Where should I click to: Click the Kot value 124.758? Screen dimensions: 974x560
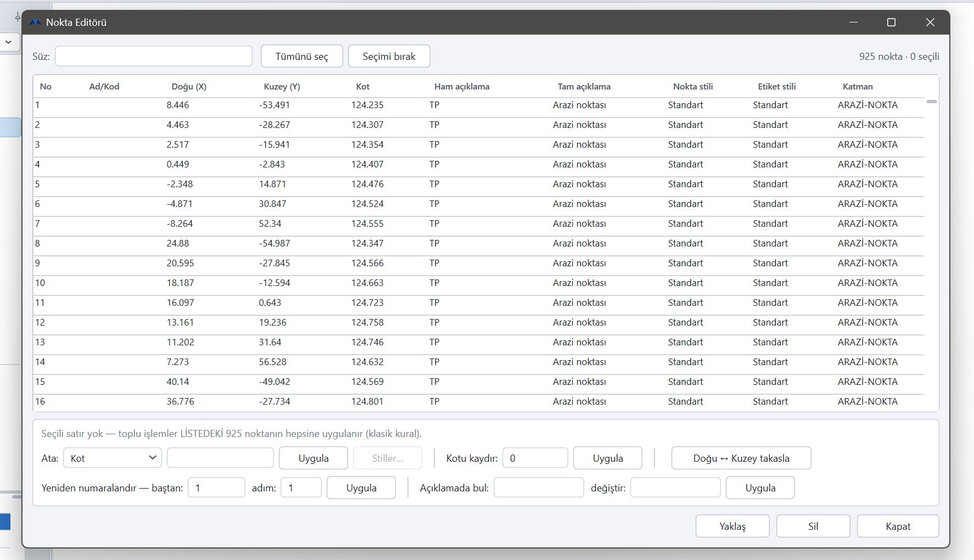pyautogui.click(x=367, y=322)
